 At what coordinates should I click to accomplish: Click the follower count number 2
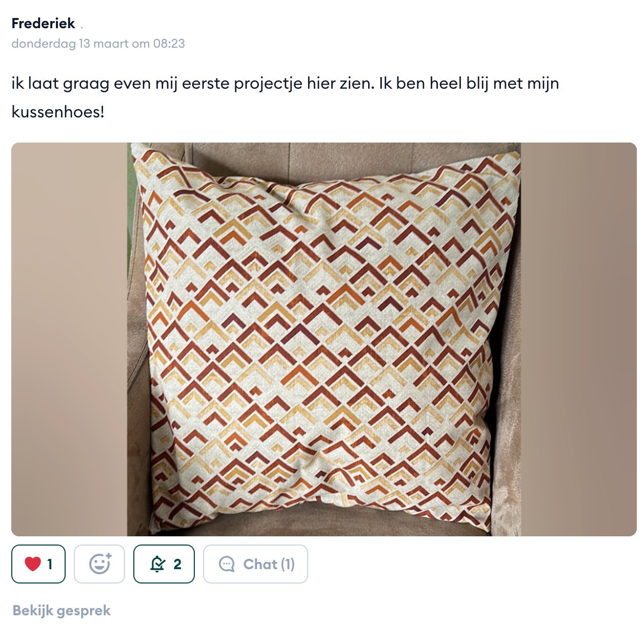click(177, 564)
